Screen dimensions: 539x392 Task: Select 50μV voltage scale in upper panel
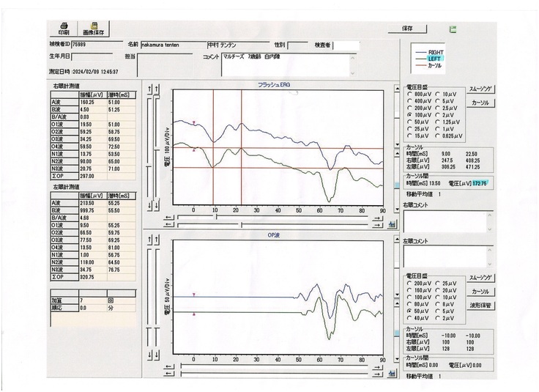click(408, 122)
